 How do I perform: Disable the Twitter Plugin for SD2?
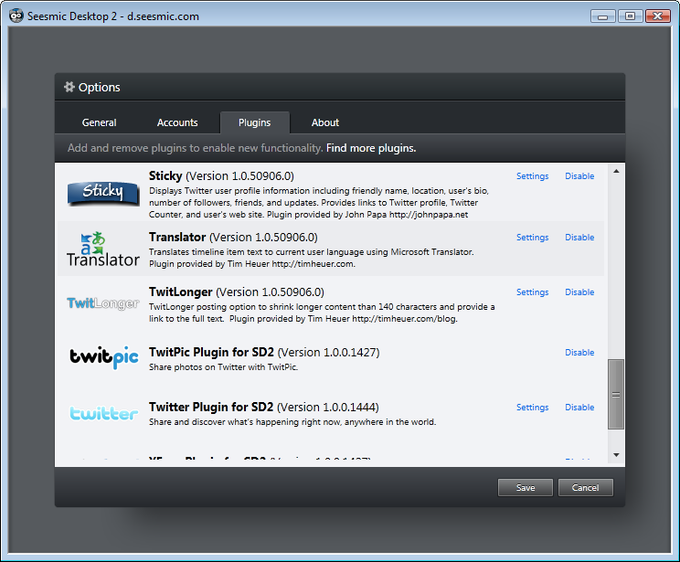coord(579,407)
